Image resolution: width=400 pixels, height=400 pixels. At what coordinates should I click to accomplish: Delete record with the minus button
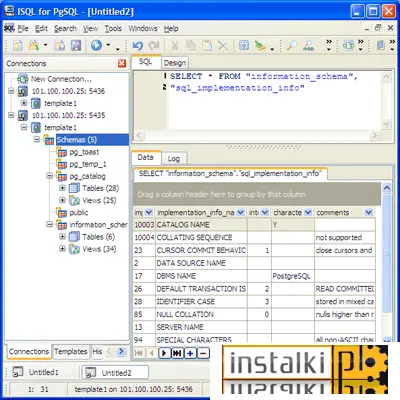[x=203, y=353]
